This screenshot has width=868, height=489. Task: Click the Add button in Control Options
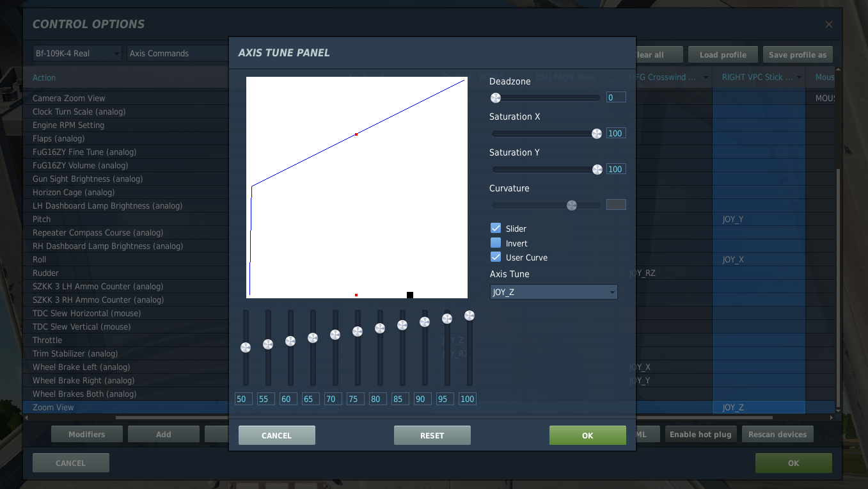(x=164, y=434)
